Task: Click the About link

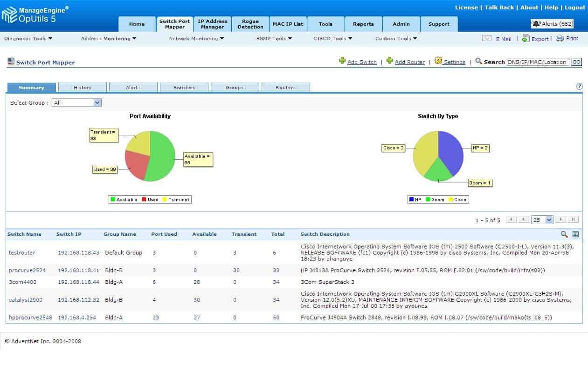Action: (x=529, y=7)
